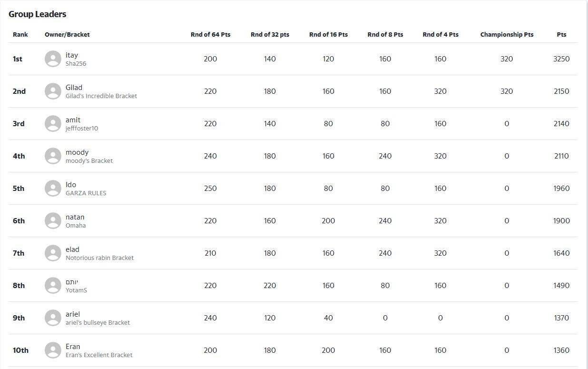
Task: Open the Sha256 bracket link
Action: pos(76,64)
